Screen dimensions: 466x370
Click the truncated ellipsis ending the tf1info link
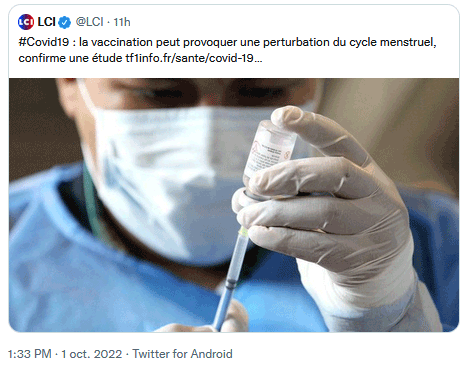(258, 59)
